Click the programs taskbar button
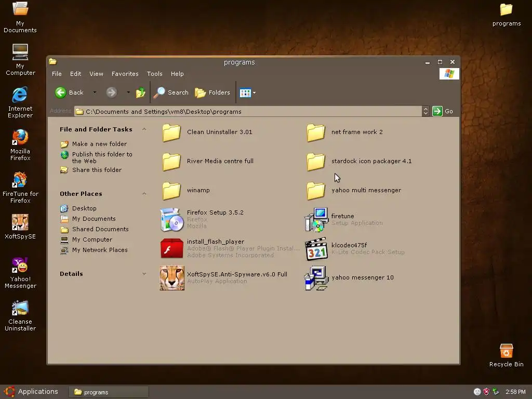532x399 pixels. [x=109, y=392]
